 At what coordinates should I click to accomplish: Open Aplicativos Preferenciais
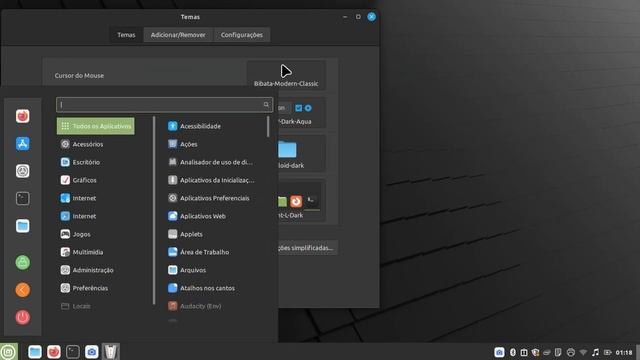(214, 198)
